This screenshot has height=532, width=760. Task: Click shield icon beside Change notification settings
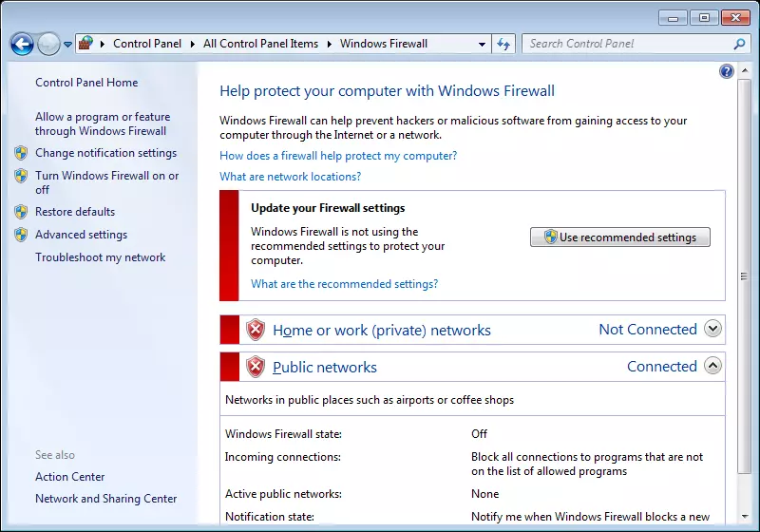click(21, 153)
